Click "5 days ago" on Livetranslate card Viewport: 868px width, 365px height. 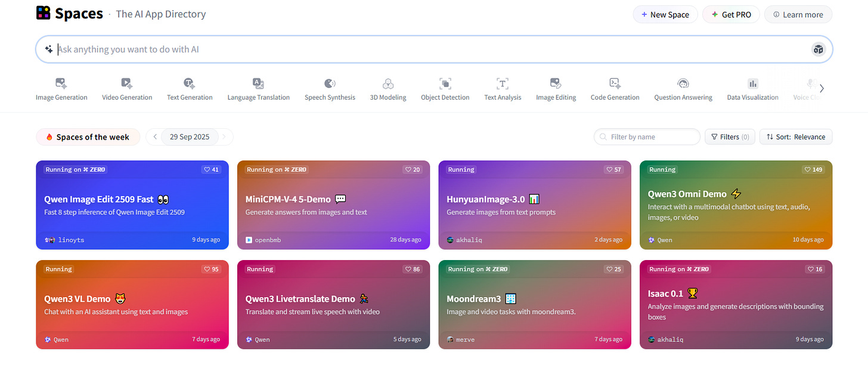tap(407, 339)
